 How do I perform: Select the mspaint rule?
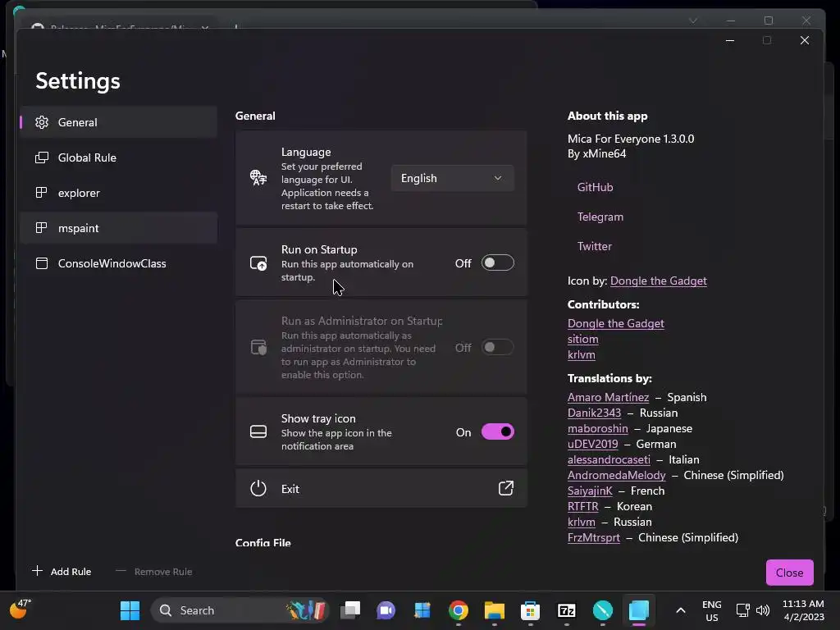coord(118,228)
